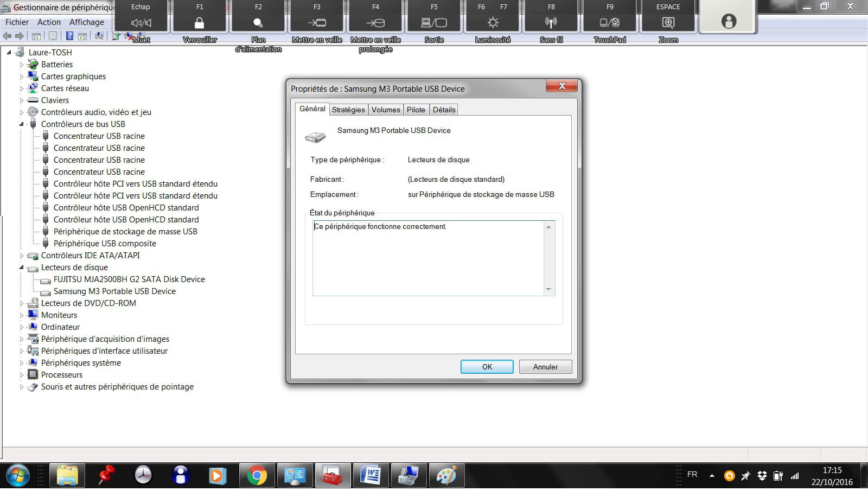Image resolution: width=868 pixels, height=504 pixels.
Task: Select Périphériques système in the tree
Action: click(81, 363)
